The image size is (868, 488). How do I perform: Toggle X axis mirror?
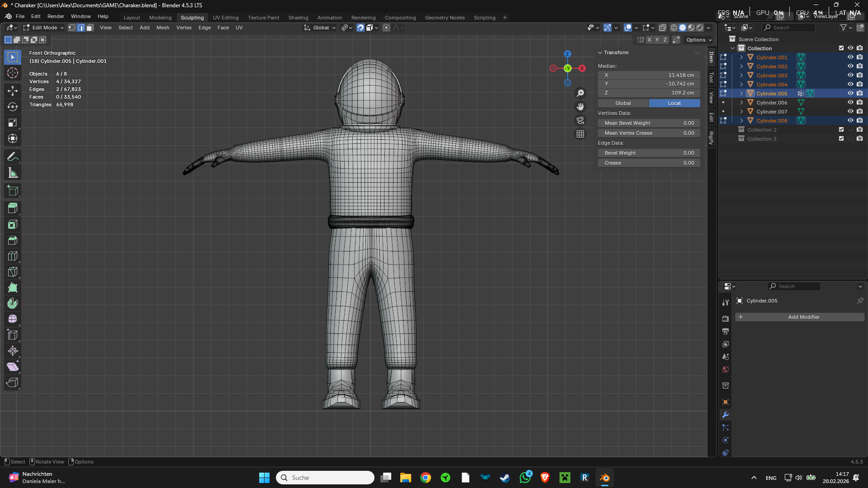(x=650, y=40)
